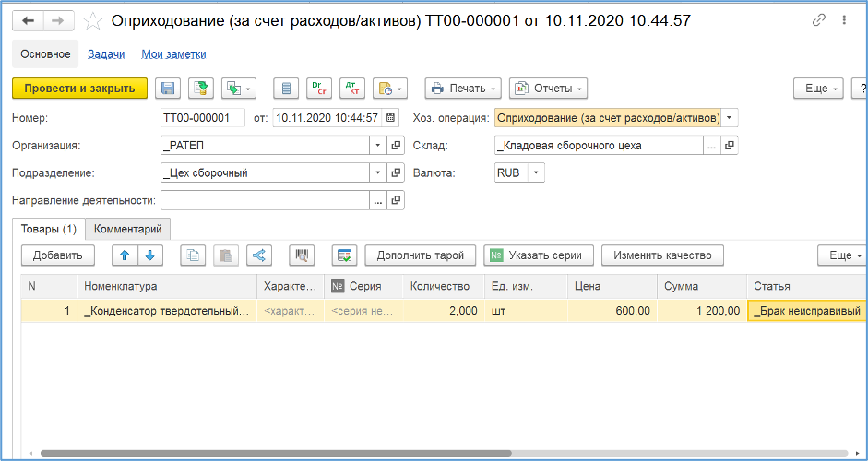
Task: Select the _Конденсатор твердотельный cell
Action: 167,311
